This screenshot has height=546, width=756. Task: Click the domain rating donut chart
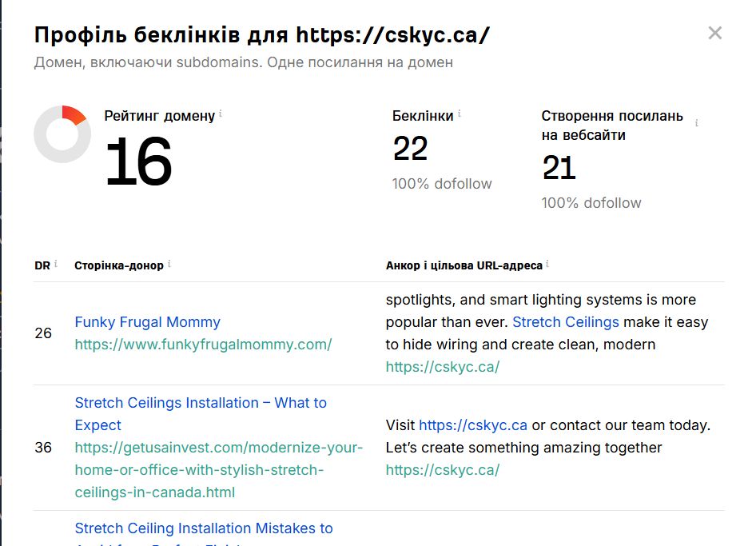coord(62,134)
